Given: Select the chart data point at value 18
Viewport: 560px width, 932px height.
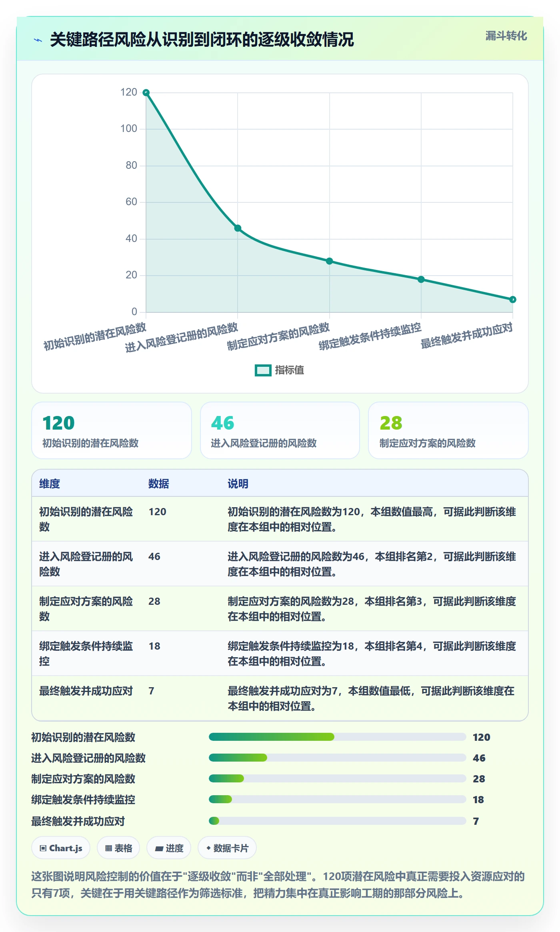Looking at the screenshot, I should click(x=421, y=280).
